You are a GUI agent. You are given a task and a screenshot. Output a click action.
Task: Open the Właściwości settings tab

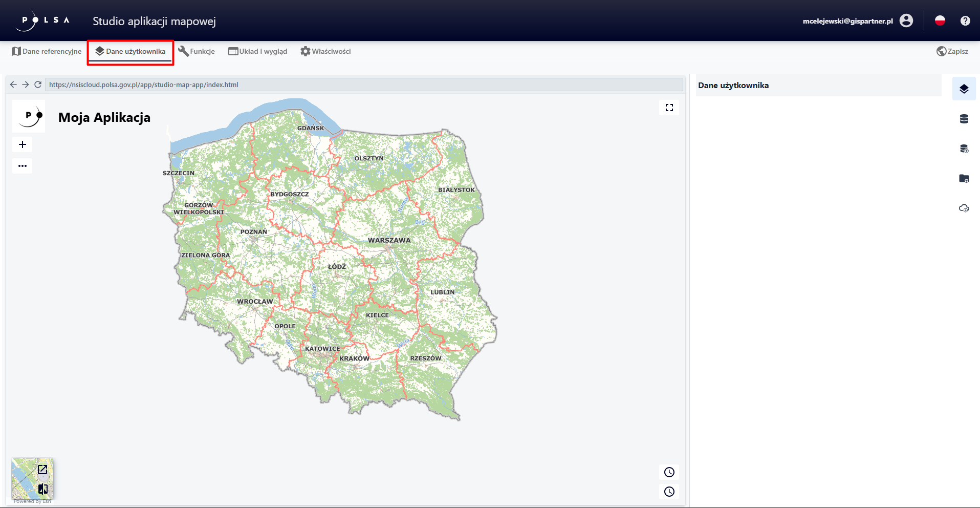point(325,51)
